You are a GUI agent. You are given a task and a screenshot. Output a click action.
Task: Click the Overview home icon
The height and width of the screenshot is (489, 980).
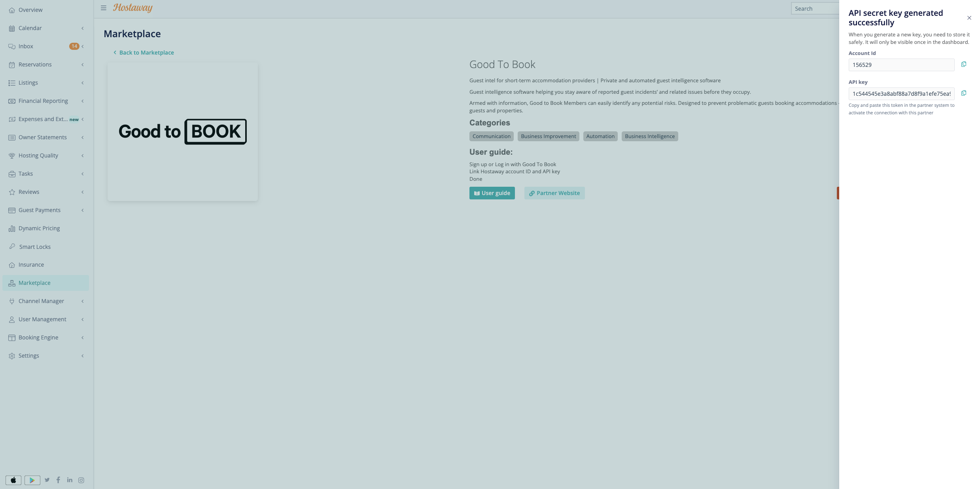[12, 10]
